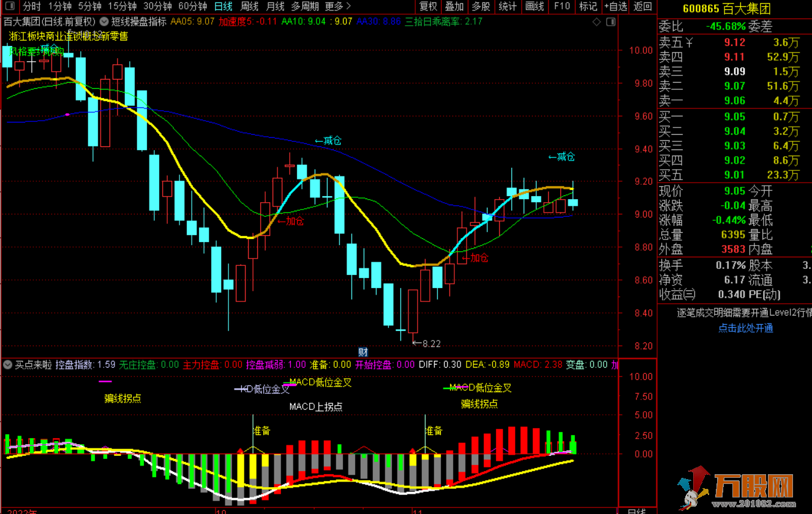Add stock with the +自选 button
The height and width of the screenshot is (514, 812).
(615, 6)
